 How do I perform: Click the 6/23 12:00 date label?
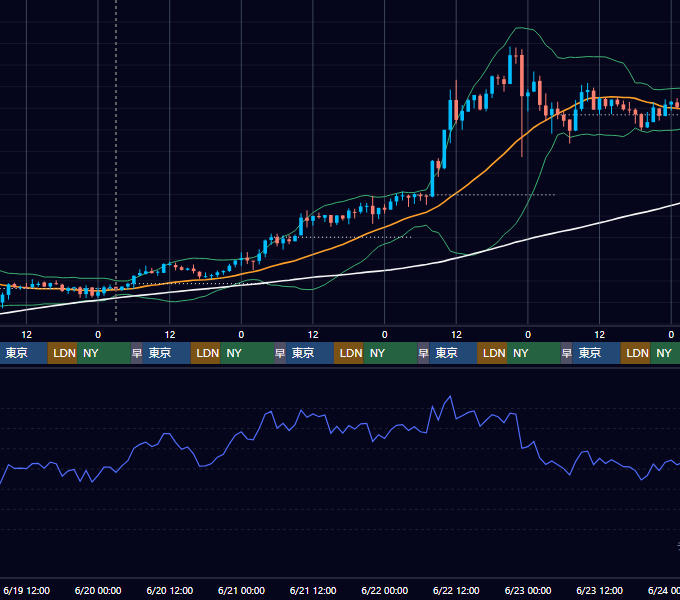599,590
